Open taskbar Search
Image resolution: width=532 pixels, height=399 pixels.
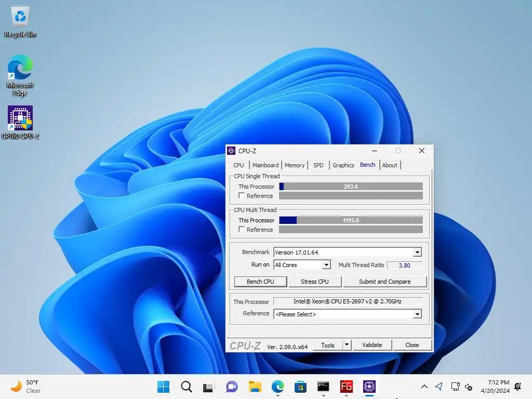coord(187,387)
